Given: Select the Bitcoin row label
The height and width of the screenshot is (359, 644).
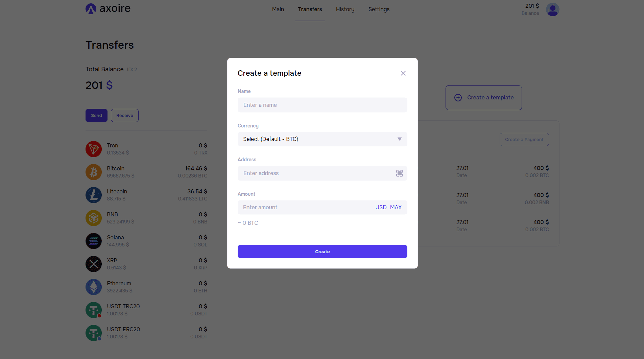Looking at the screenshot, I should pyautogui.click(x=116, y=169).
